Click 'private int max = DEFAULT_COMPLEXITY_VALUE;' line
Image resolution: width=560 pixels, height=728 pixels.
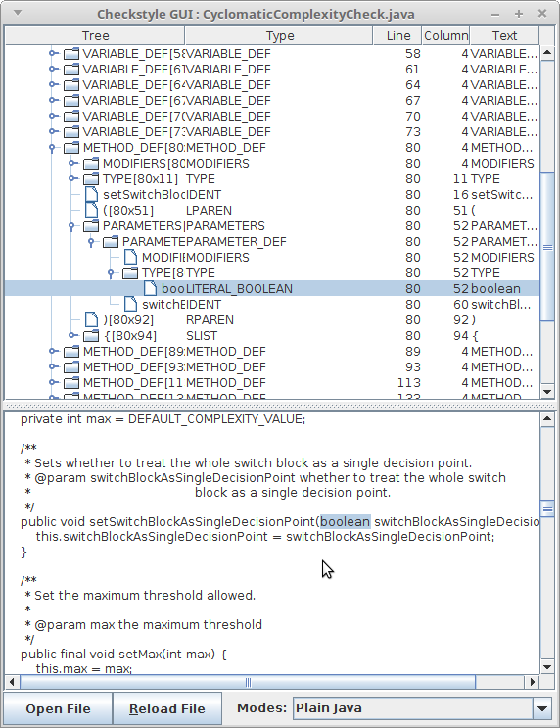tap(163, 419)
